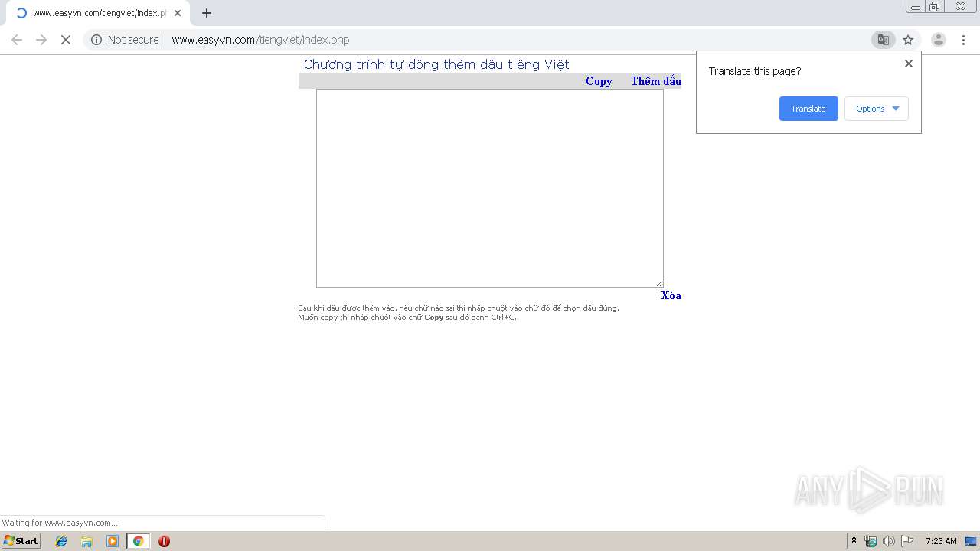Open the Not secure site info icon
This screenshot has width=980, height=551.
pyautogui.click(x=96, y=40)
